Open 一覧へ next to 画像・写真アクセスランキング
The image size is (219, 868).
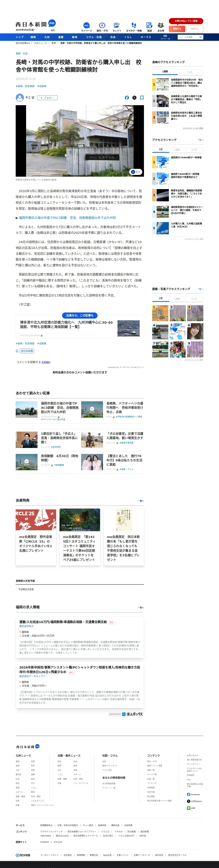(200, 289)
